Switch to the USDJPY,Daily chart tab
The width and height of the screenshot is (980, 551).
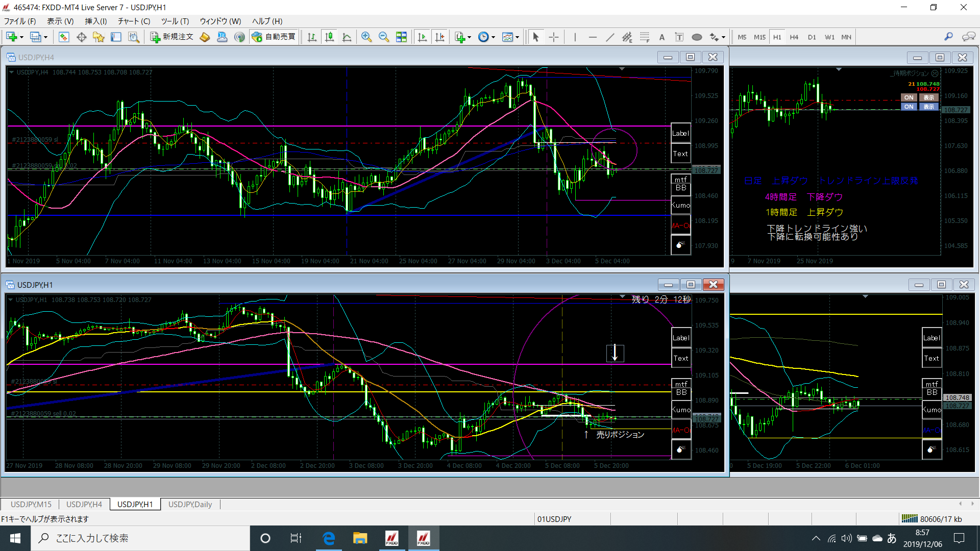tap(190, 504)
